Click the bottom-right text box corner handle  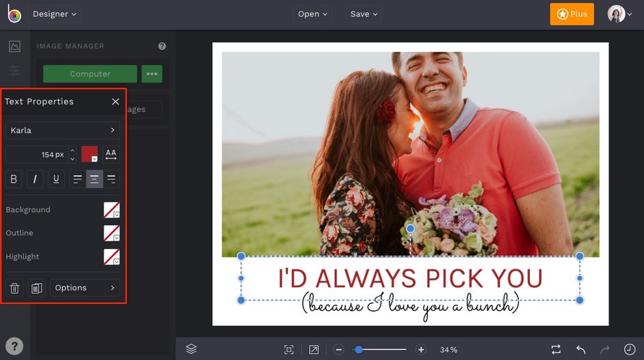click(x=579, y=300)
